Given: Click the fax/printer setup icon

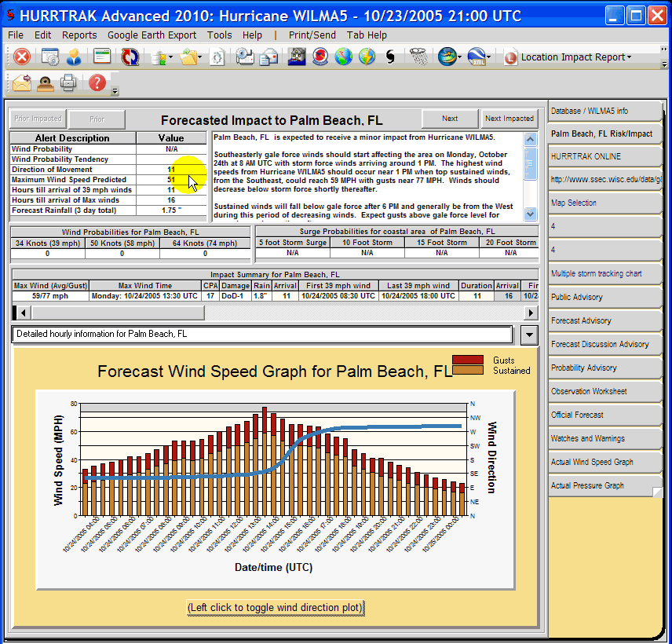Looking at the screenshot, I should tap(245, 57).
